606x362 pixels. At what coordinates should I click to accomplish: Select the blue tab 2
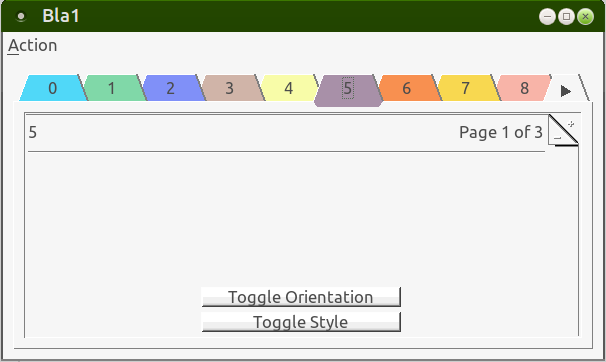170,88
